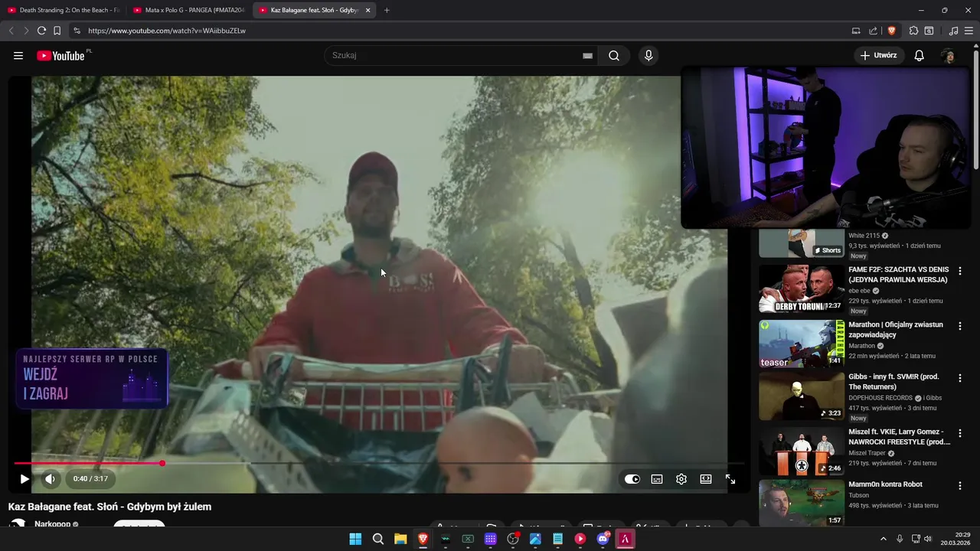Open options for Gibbs - inny video
980x551 pixels.
tap(960, 378)
